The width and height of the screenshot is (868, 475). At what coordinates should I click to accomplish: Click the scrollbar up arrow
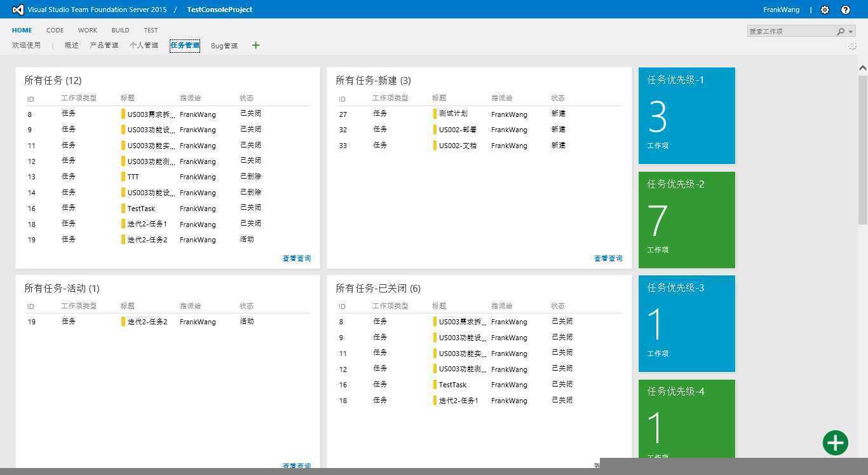(862, 68)
